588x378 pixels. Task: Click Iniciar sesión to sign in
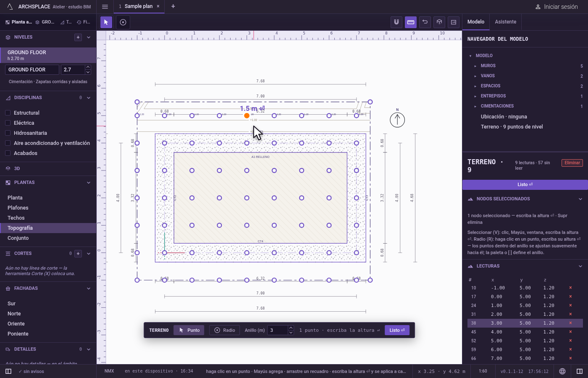[556, 7]
